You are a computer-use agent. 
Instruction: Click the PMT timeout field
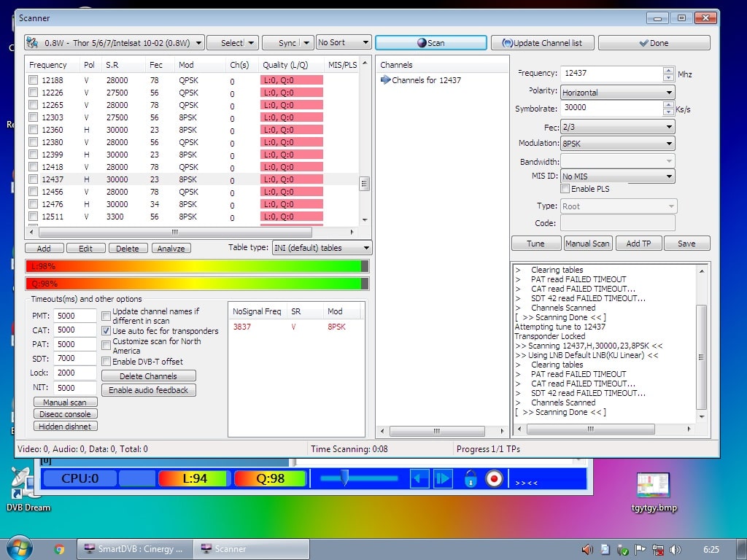[75, 316]
